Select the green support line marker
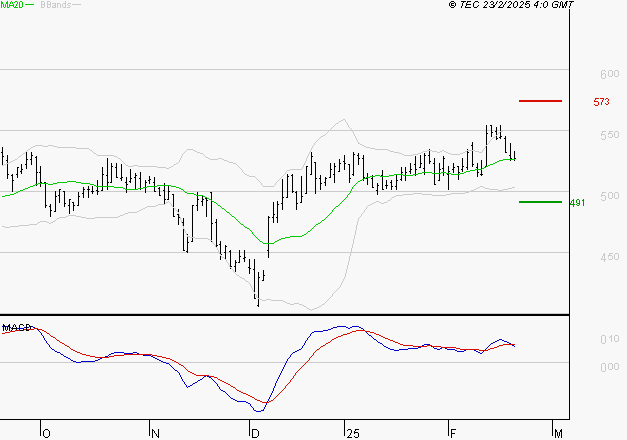 [540, 202]
